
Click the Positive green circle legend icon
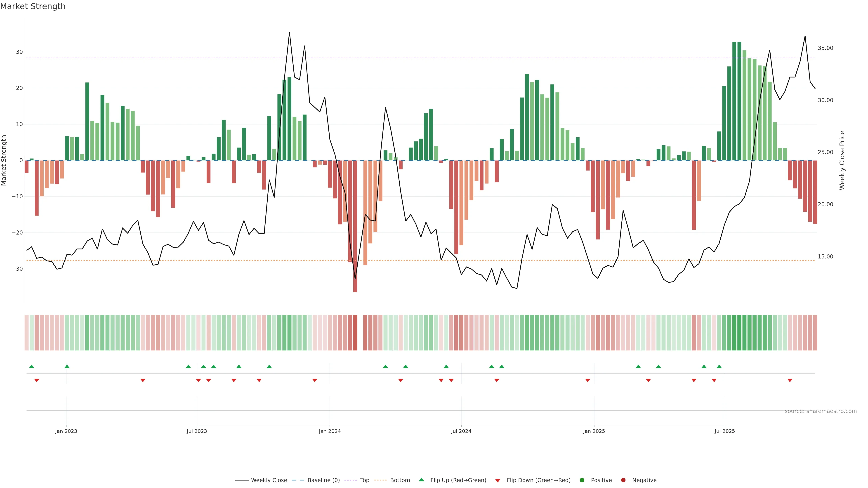click(582, 480)
